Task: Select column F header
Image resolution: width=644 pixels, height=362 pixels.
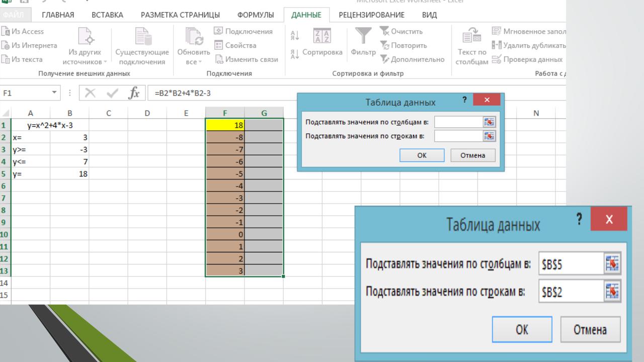Action: click(225, 113)
